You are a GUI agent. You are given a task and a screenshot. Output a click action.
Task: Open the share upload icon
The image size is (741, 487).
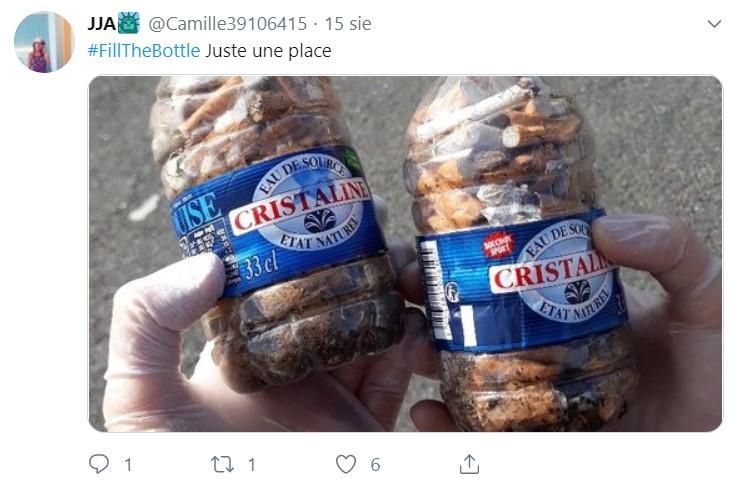point(469,464)
